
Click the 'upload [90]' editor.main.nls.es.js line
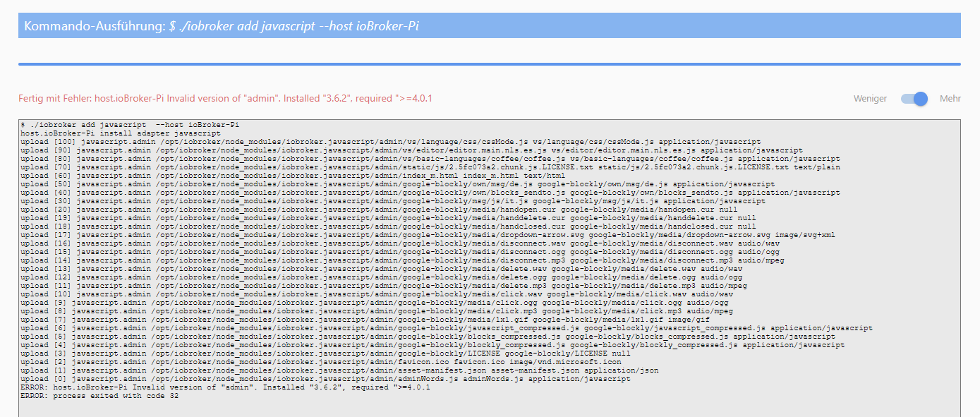411,150
